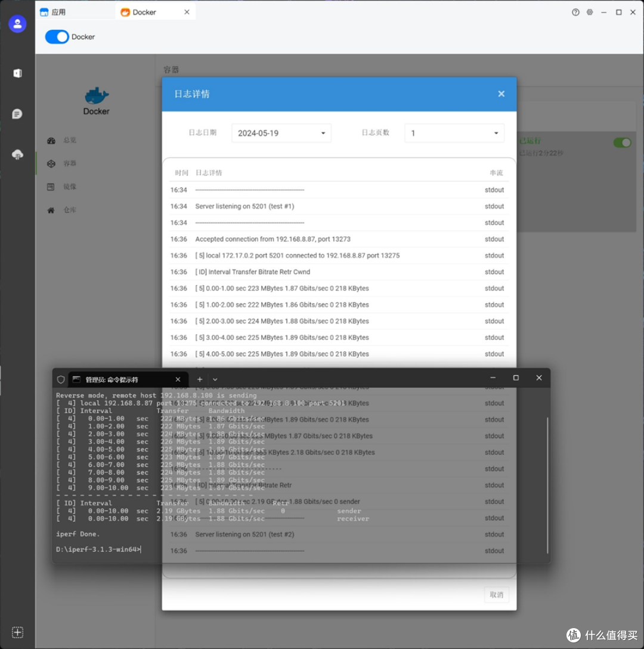Viewport: 644px width, 649px height.
Task: Open the user profile avatar in sidebar
Action: tap(17, 24)
